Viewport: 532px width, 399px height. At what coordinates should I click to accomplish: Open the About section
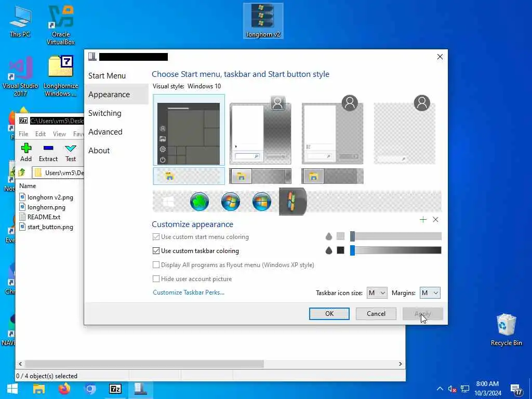[x=99, y=150]
